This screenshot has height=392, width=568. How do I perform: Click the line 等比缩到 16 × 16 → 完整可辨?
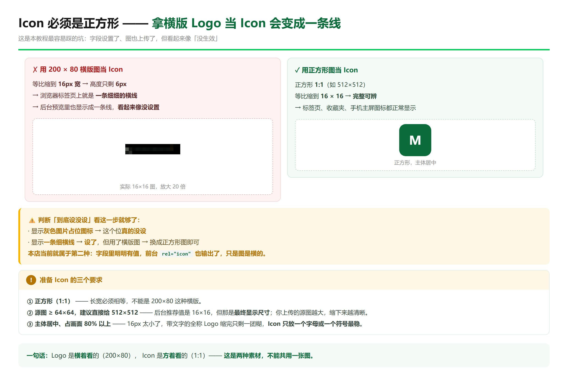[336, 96]
